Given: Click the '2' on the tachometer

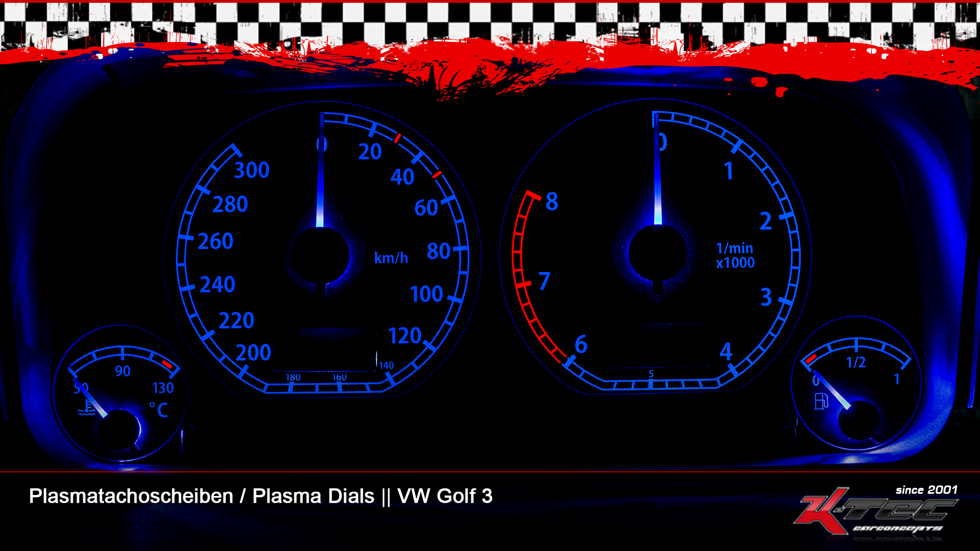Looking at the screenshot, I should [766, 221].
